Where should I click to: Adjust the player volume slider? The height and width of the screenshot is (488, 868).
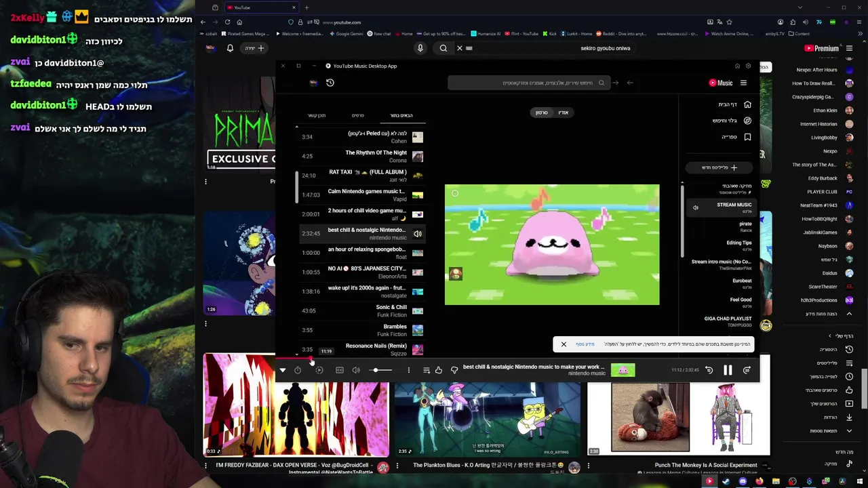[381, 370]
